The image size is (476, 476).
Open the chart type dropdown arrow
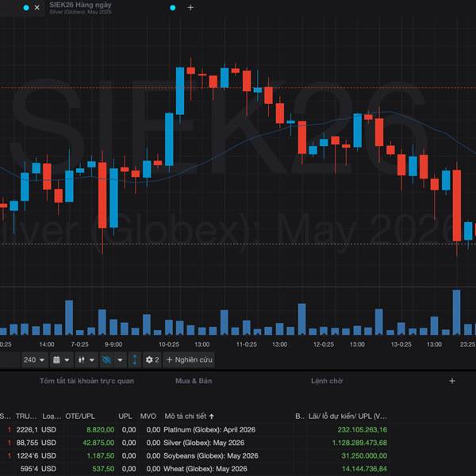93,359
